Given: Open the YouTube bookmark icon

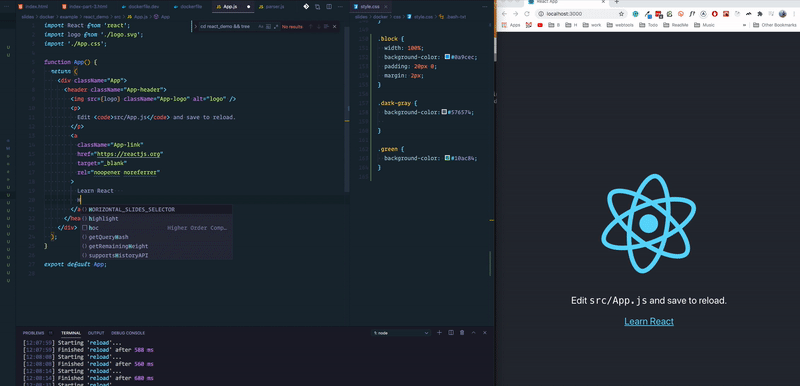Looking at the screenshot, I should (540, 25).
